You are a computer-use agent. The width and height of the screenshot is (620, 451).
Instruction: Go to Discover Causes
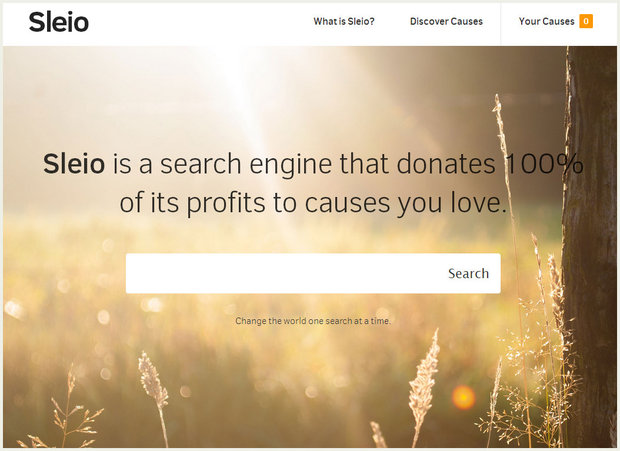(446, 21)
